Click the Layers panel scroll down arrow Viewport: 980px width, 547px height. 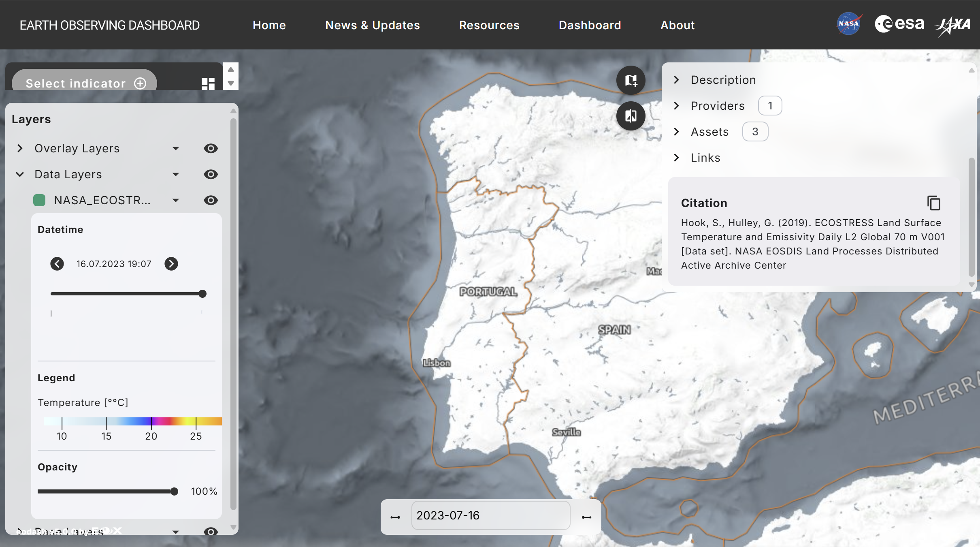[233, 528]
